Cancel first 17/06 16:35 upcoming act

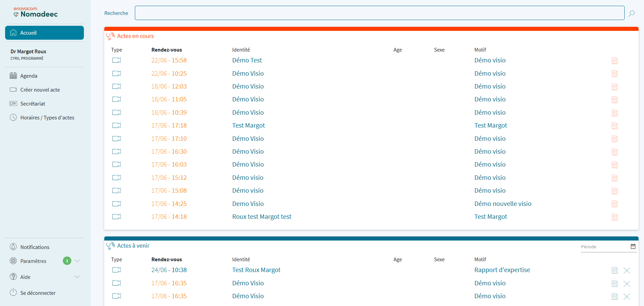(627, 284)
